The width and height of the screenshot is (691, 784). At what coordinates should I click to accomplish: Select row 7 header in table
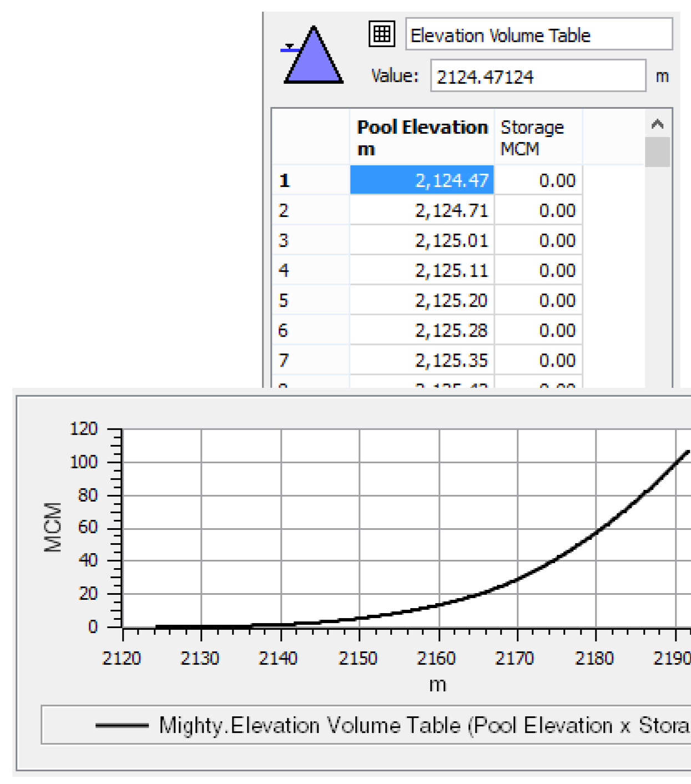pyautogui.click(x=310, y=360)
